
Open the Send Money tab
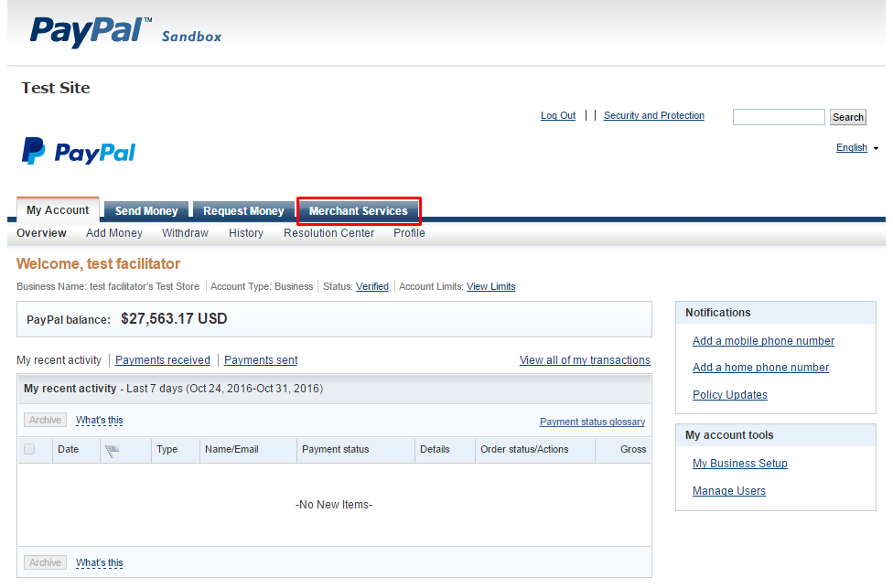(146, 210)
